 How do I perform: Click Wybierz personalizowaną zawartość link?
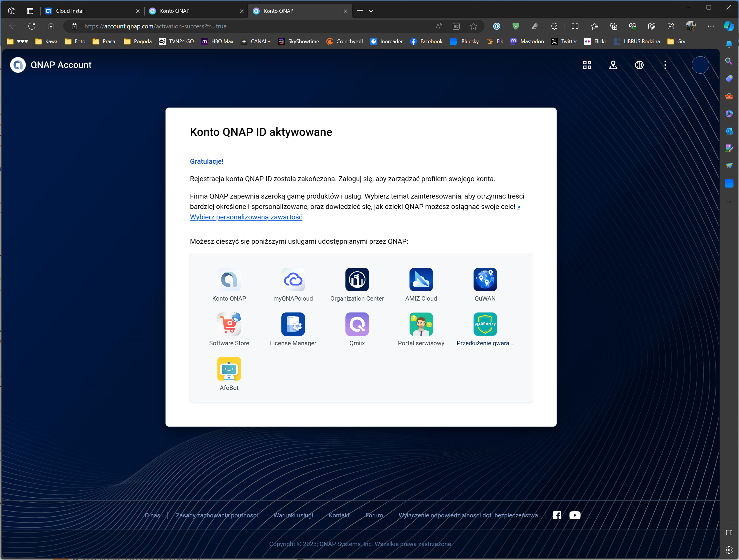[x=246, y=217]
